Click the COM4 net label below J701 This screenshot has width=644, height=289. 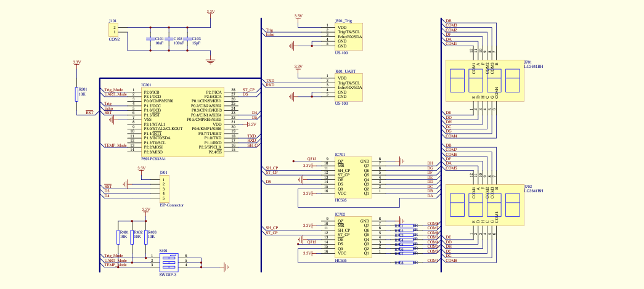coord(451,136)
